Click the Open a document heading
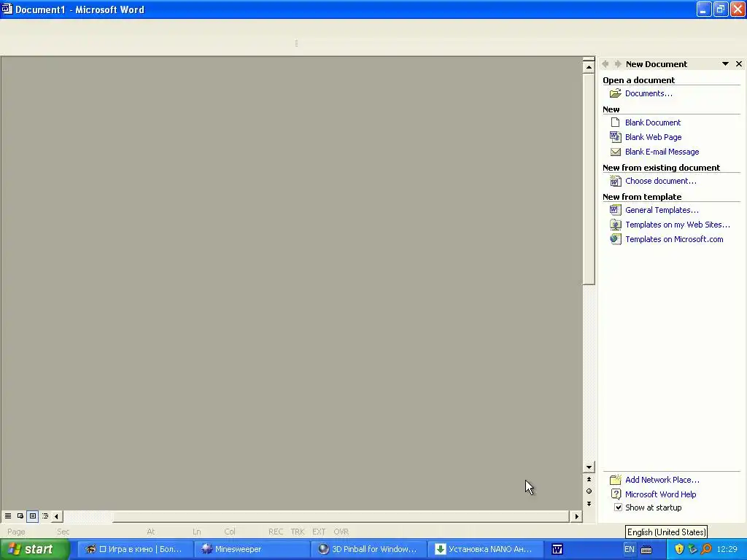The height and width of the screenshot is (560, 747). pyautogui.click(x=638, y=80)
